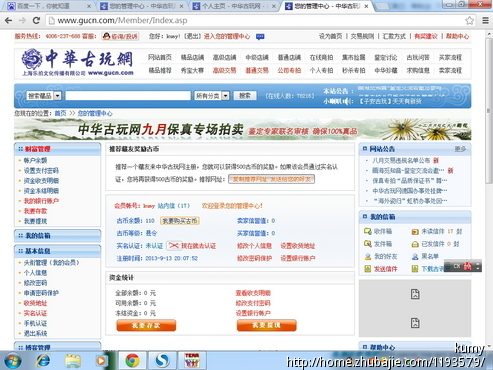Open the 发件箱 outbox icon
The width and height of the screenshot is (493, 370).
pyautogui.click(x=367, y=244)
